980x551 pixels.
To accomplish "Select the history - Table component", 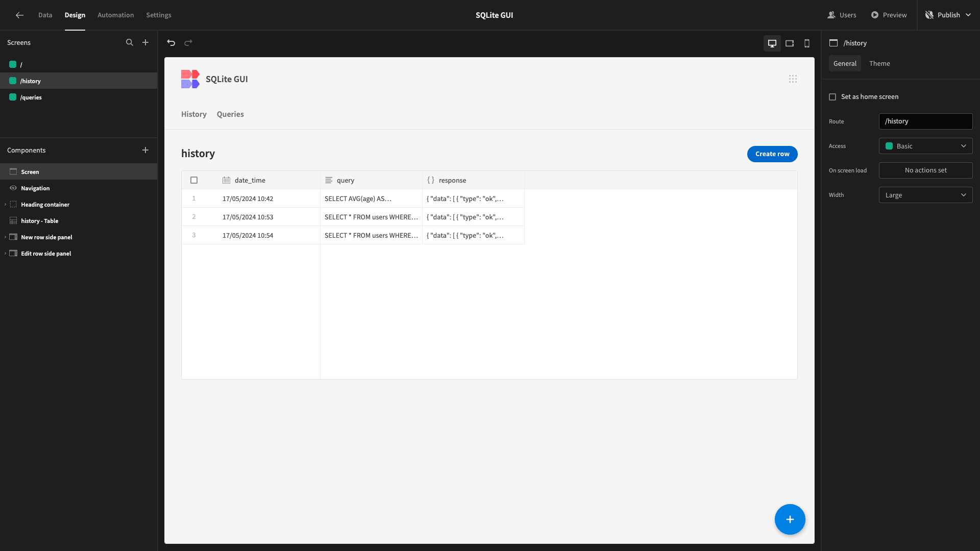I will click(x=79, y=221).
